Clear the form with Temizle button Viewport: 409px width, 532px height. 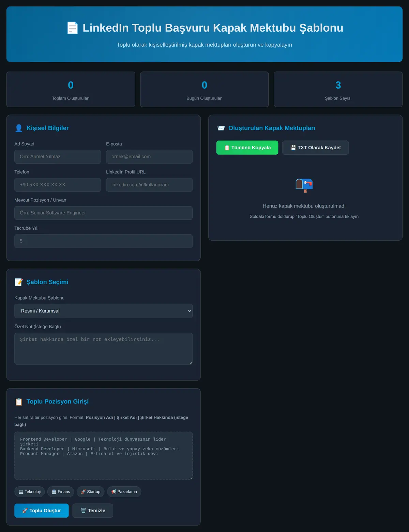click(92, 511)
